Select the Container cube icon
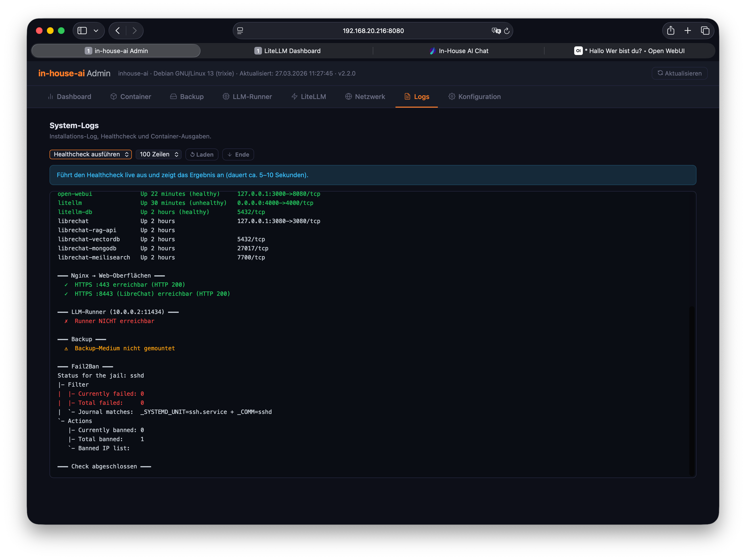Viewport: 746px width, 560px height. coord(114,96)
